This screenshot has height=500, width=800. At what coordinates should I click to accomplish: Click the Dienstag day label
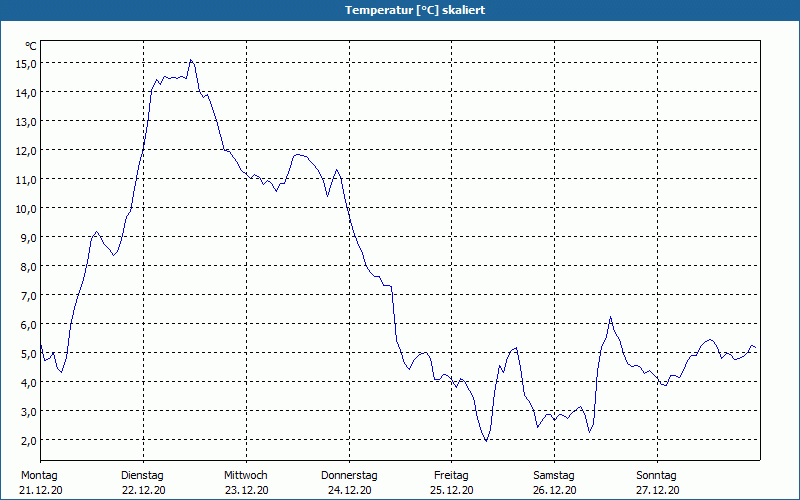[142, 476]
